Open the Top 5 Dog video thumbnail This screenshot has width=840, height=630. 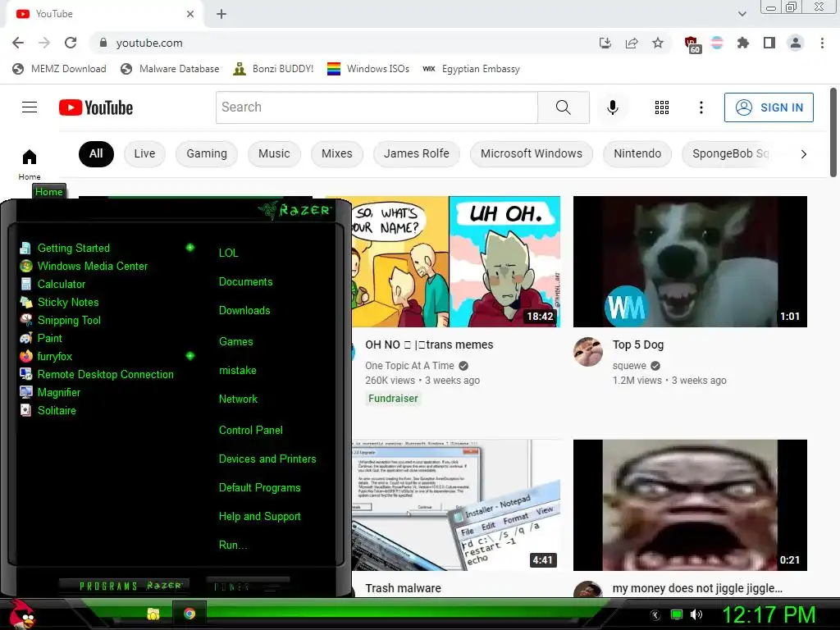click(x=690, y=262)
